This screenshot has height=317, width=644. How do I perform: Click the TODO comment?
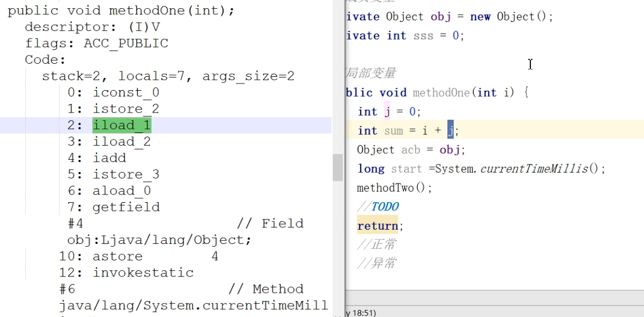pos(385,207)
